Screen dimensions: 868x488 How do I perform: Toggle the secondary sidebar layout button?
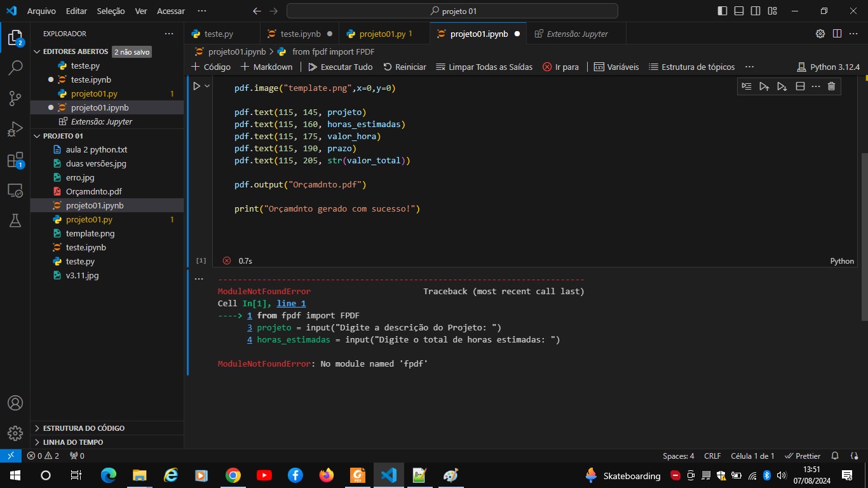(756, 11)
